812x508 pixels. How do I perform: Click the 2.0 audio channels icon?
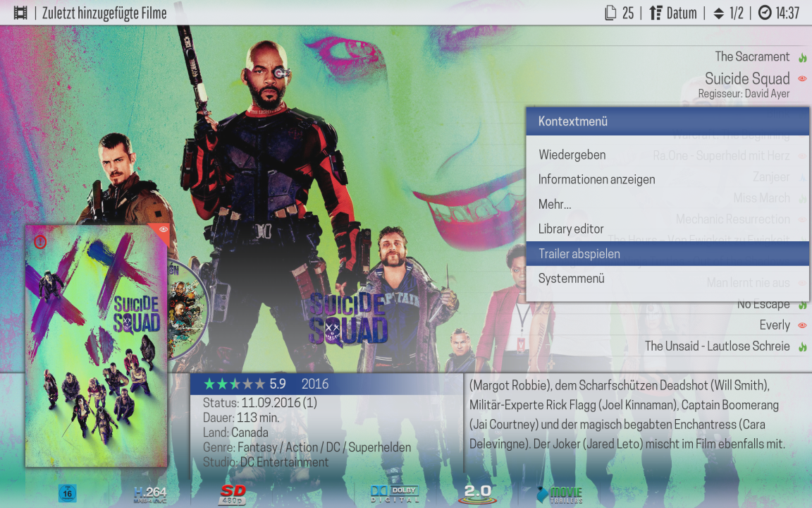[477, 494]
